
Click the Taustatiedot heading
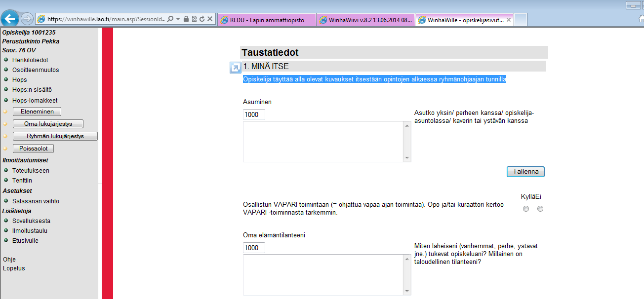click(x=270, y=52)
